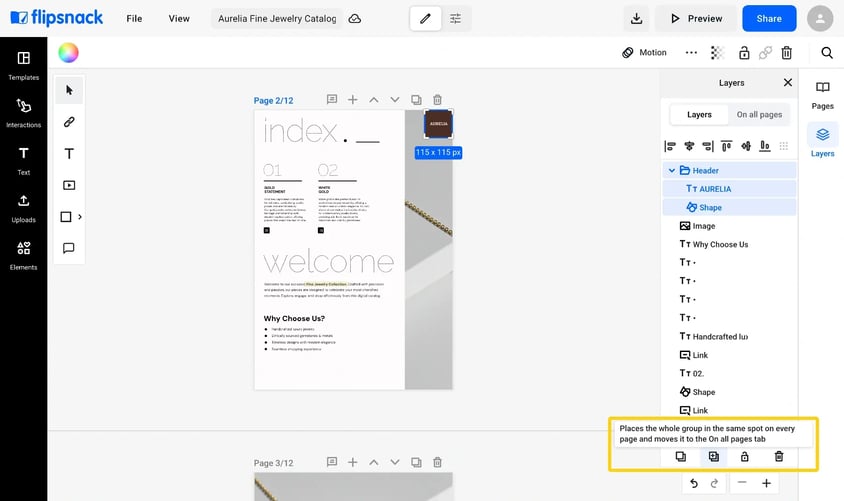Open the Layers panel on right rail
This screenshot has height=501, width=844.
pyautogui.click(x=822, y=142)
